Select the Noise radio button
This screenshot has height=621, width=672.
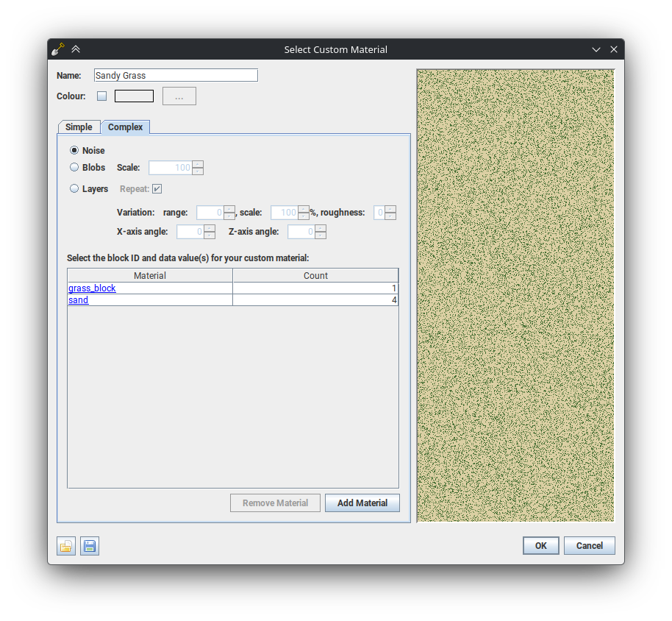pyautogui.click(x=74, y=150)
